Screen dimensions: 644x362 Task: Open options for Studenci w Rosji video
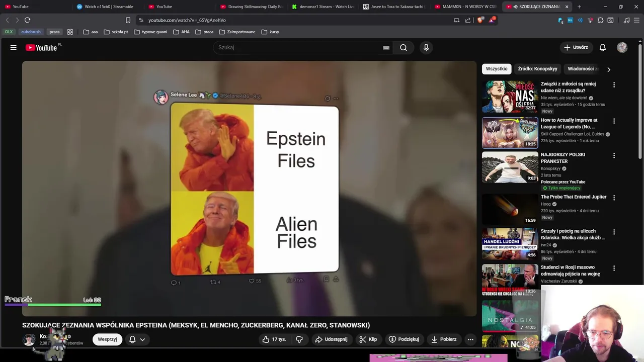(614, 268)
